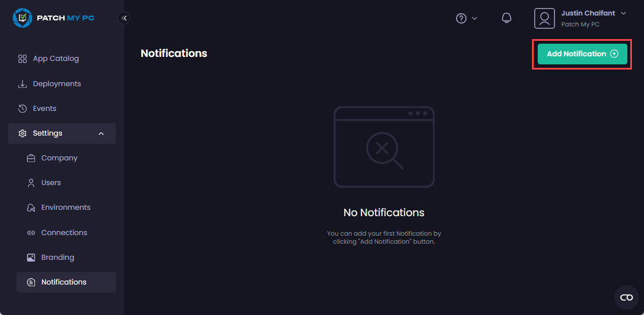Click the App Catalog grid icon
Image resolution: width=644 pixels, height=315 pixels.
click(22, 59)
